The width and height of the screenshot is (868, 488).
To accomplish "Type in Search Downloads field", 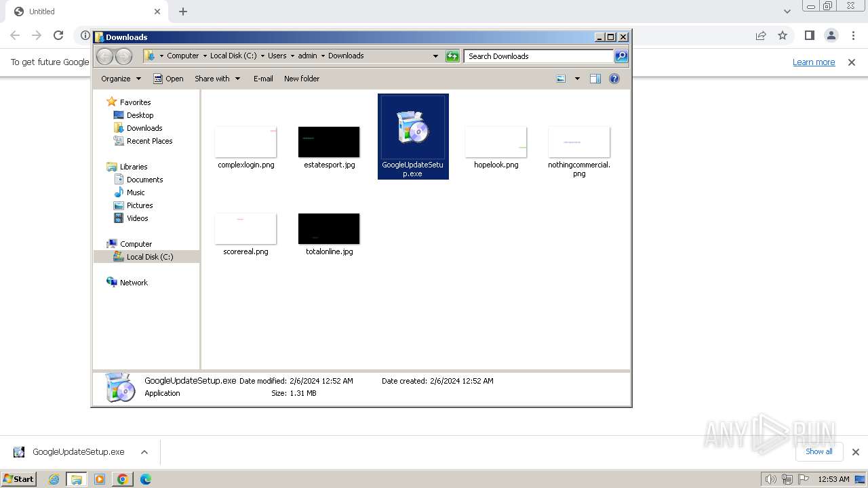I will pyautogui.click(x=539, y=56).
